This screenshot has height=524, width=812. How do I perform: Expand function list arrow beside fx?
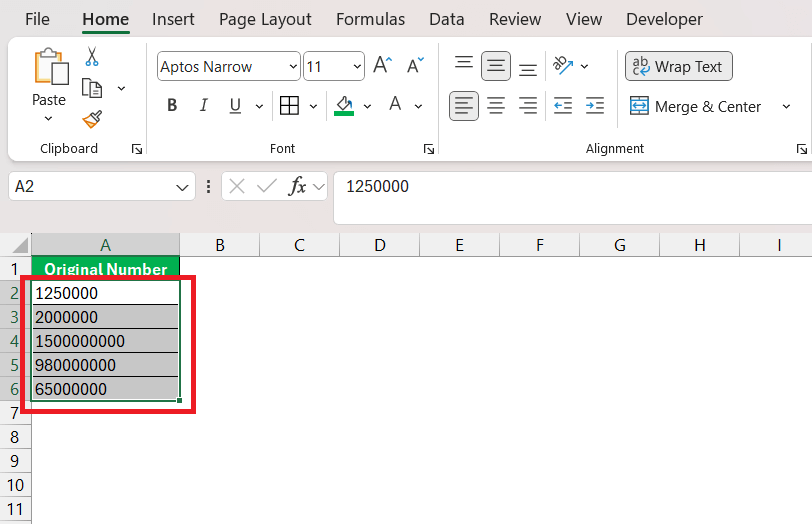(318, 186)
